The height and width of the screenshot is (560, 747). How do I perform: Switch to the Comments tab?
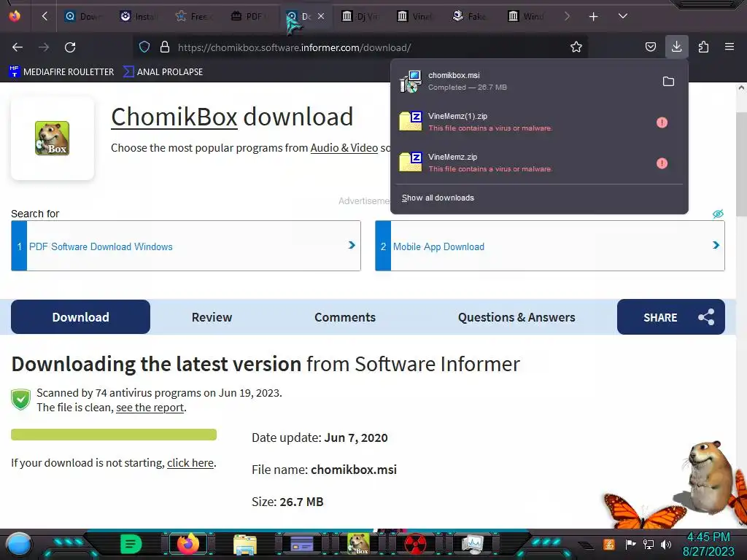pos(345,318)
